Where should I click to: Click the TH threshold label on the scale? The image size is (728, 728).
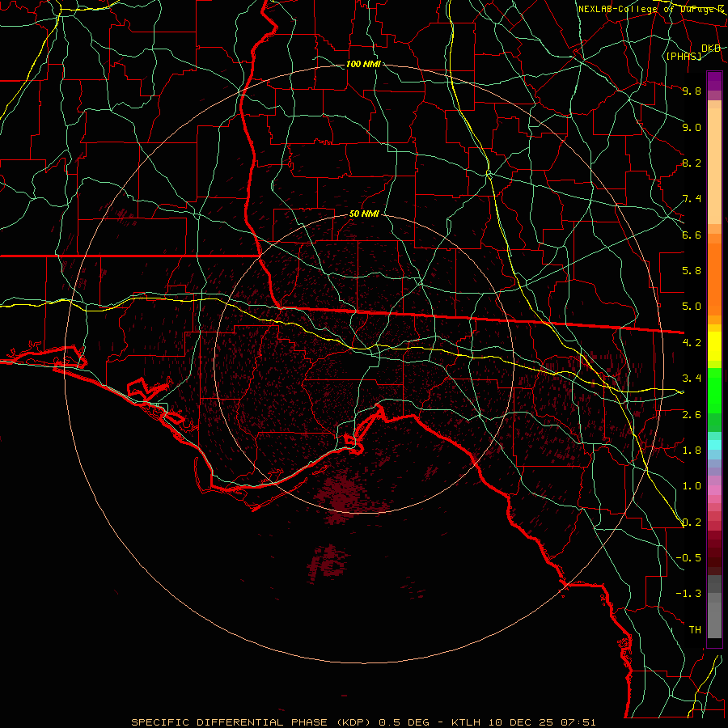(x=695, y=630)
